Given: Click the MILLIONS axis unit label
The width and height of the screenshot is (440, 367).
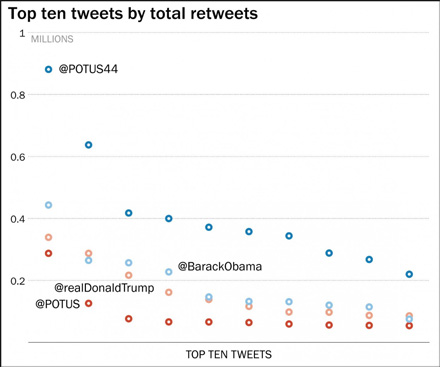Looking at the screenshot, I should pos(52,39).
